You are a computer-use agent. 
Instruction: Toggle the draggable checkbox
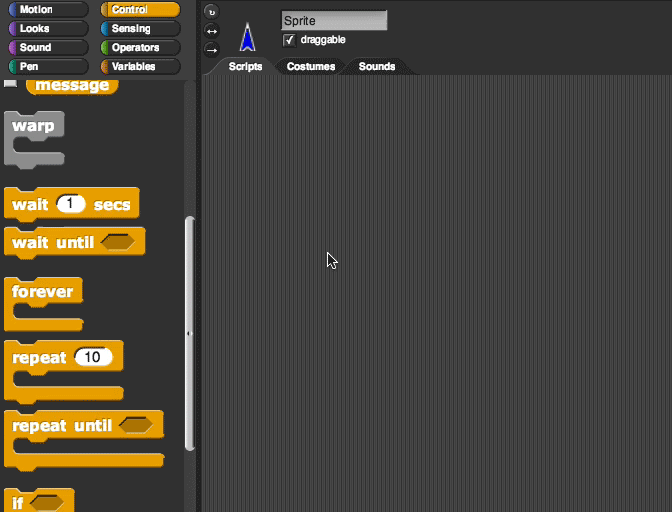[x=289, y=40]
